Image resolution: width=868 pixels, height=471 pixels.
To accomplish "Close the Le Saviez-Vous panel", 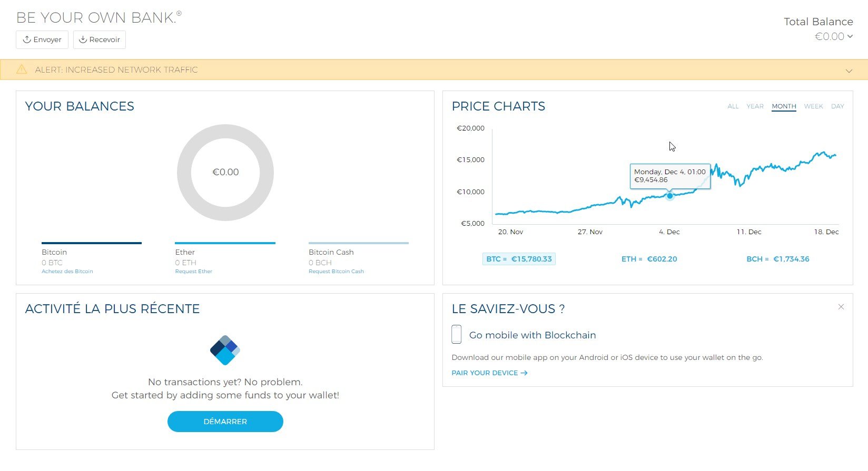I will (841, 307).
